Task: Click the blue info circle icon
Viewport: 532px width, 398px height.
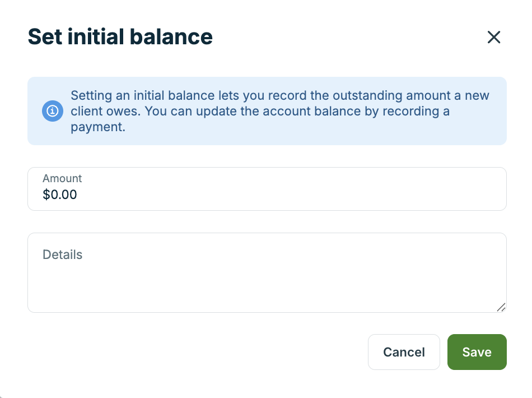Action: point(52,111)
